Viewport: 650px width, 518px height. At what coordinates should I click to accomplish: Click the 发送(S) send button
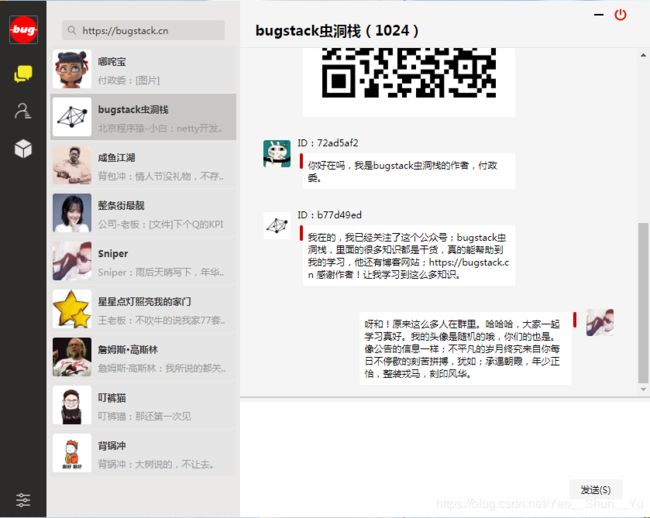pyautogui.click(x=595, y=490)
